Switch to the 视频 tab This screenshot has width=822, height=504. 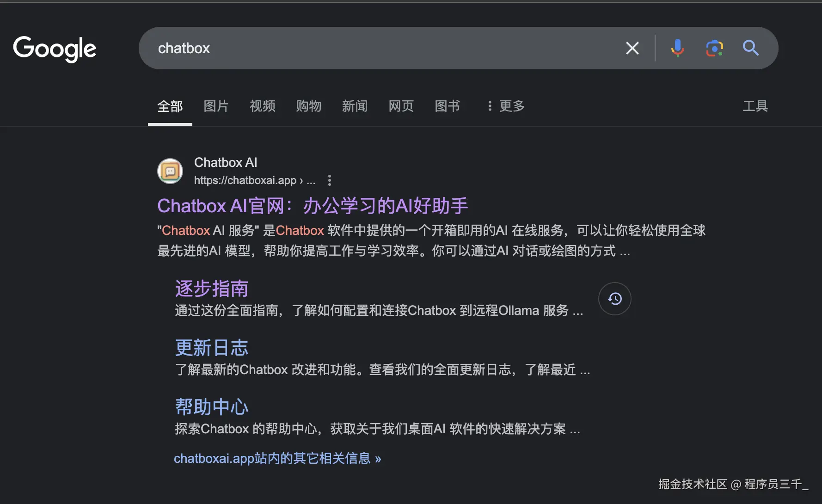pyautogui.click(x=263, y=106)
